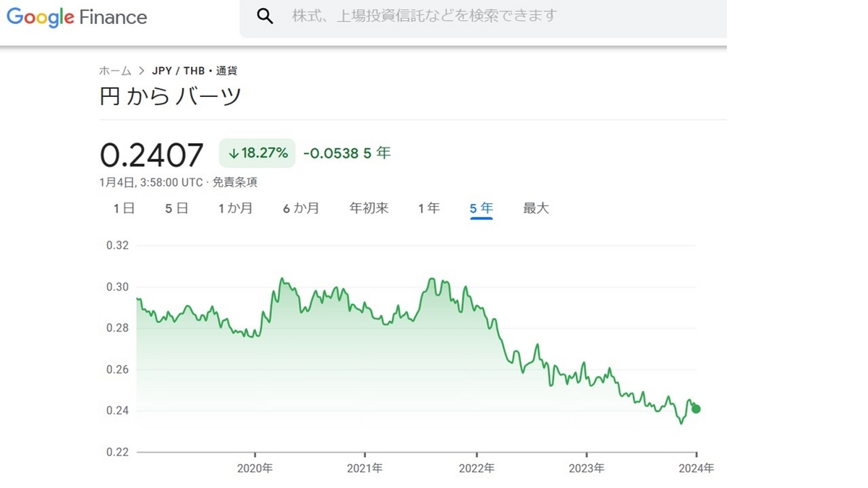868x488 pixels.
Task: Switch to the 1年 chart view
Action: (x=429, y=208)
